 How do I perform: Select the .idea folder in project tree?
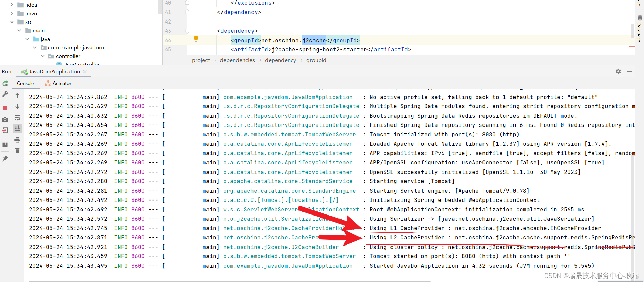[31, 5]
